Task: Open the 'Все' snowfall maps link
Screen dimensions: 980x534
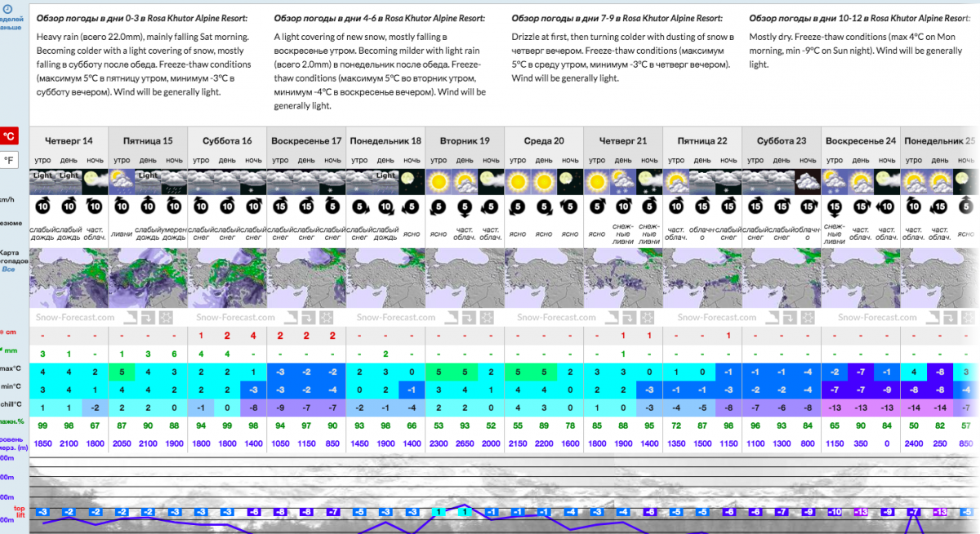Action: [x=8, y=269]
